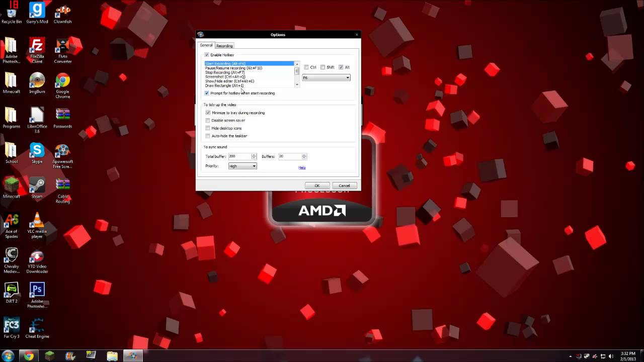
Task: Click the Total buffer input field
Action: (239, 156)
